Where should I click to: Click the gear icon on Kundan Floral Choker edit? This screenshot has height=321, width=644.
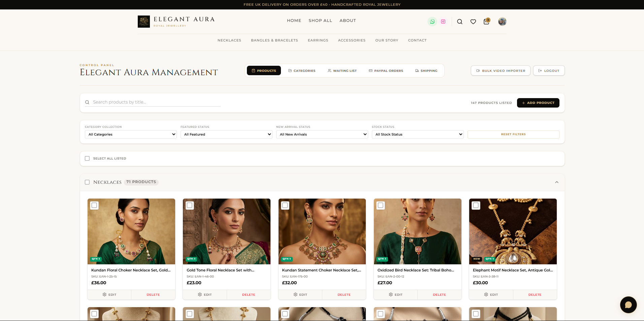tap(104, 295)
